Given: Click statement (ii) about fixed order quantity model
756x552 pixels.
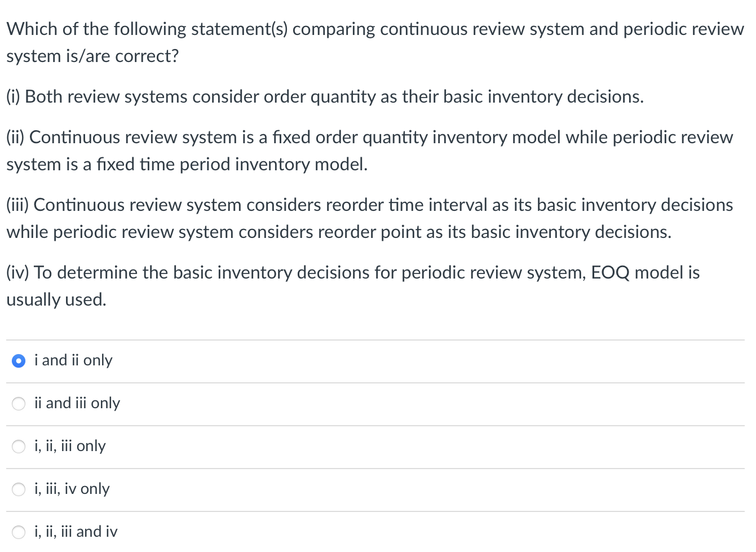Looking at the screenshot, I should pyautogui.click(x=369, y=151).
